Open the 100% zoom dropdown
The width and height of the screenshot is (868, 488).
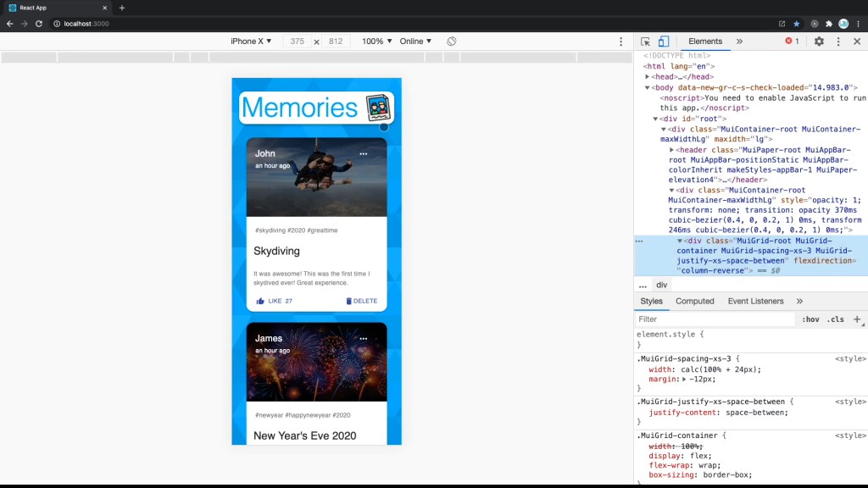377,42
